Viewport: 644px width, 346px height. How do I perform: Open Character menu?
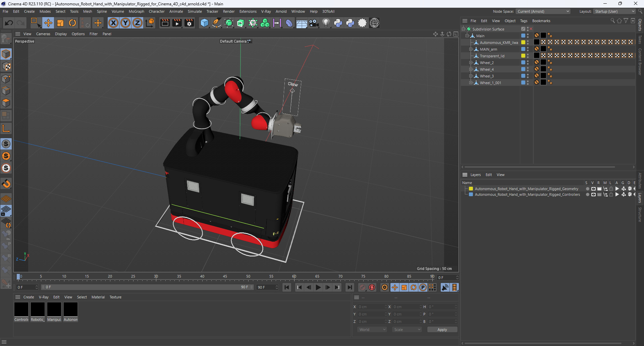coord(157,11)
